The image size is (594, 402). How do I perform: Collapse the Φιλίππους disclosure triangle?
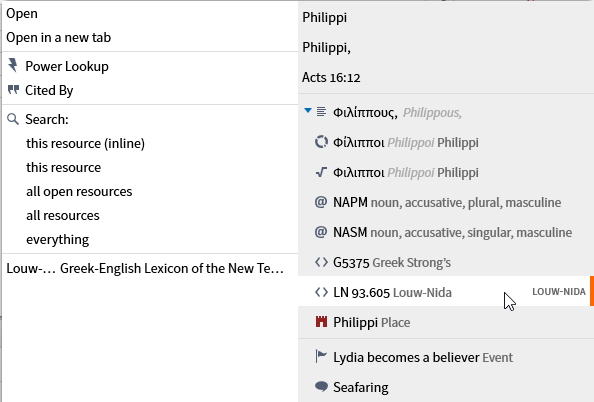click(308, 111)
